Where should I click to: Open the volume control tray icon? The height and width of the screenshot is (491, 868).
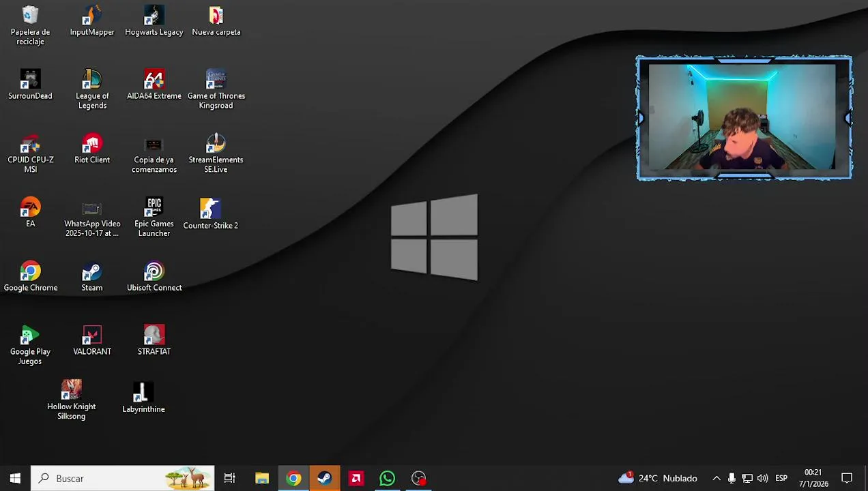point(762,478)
